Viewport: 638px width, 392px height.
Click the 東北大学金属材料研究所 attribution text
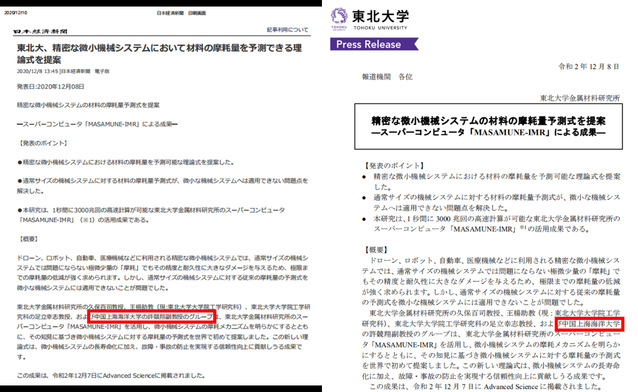[x=579, y=98]
